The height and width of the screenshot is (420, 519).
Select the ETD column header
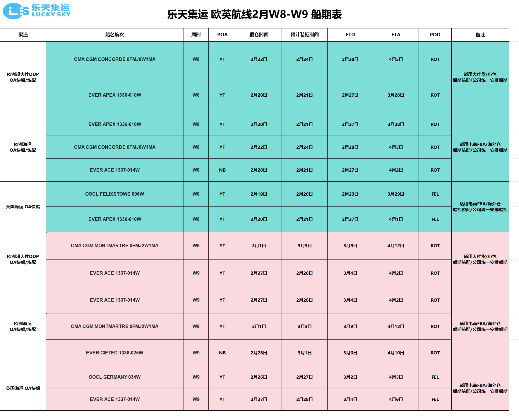350,35
